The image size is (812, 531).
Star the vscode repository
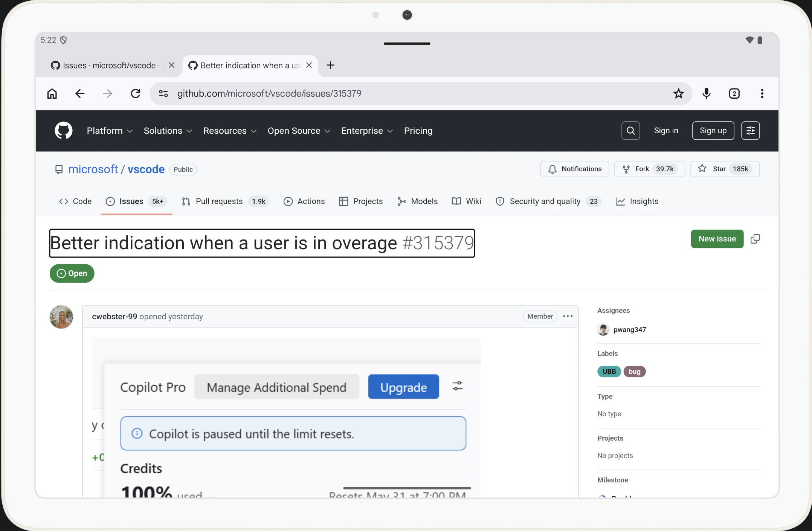coord(725,169)
